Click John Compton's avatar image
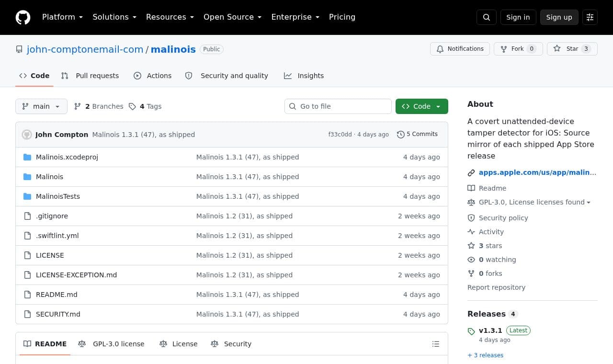The image size is (613, 364). (x=27, y=135)
